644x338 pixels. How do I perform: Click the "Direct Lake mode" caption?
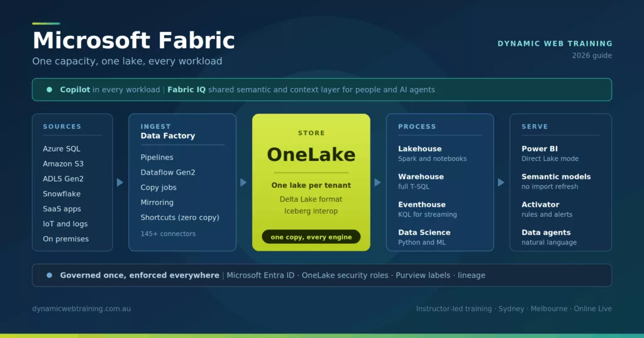click(x=550, y=159)
